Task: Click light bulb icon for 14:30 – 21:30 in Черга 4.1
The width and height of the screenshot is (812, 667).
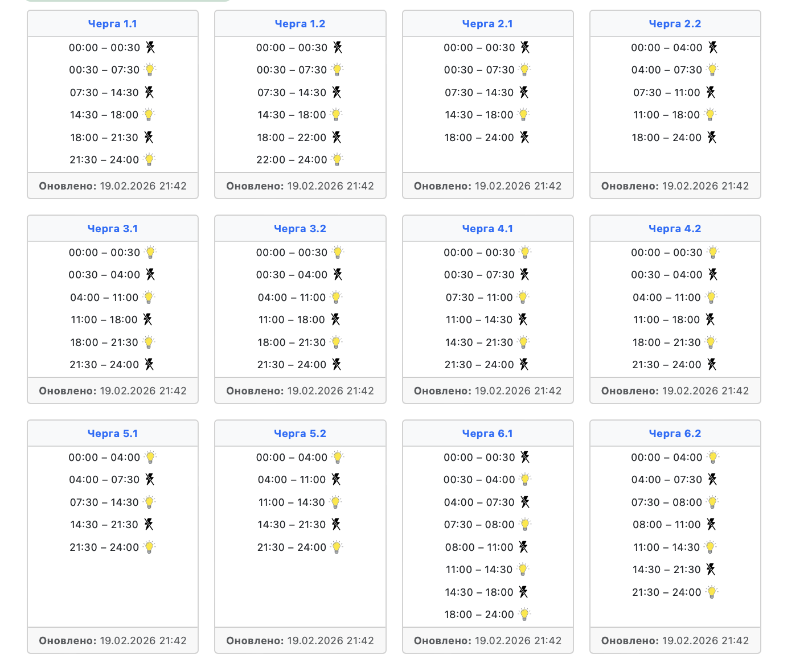Action: (524, 343)
